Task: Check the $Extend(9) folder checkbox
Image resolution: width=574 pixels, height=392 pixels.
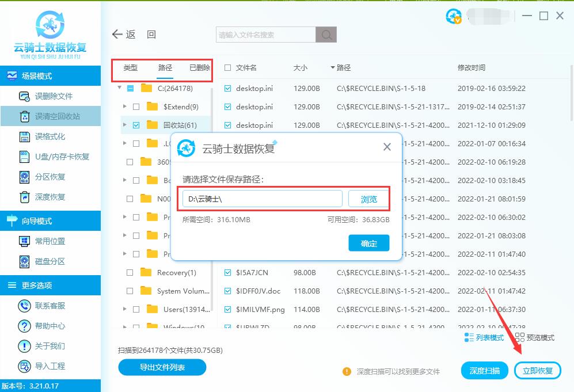Action: pyautogui.click(x=136, y=107)
